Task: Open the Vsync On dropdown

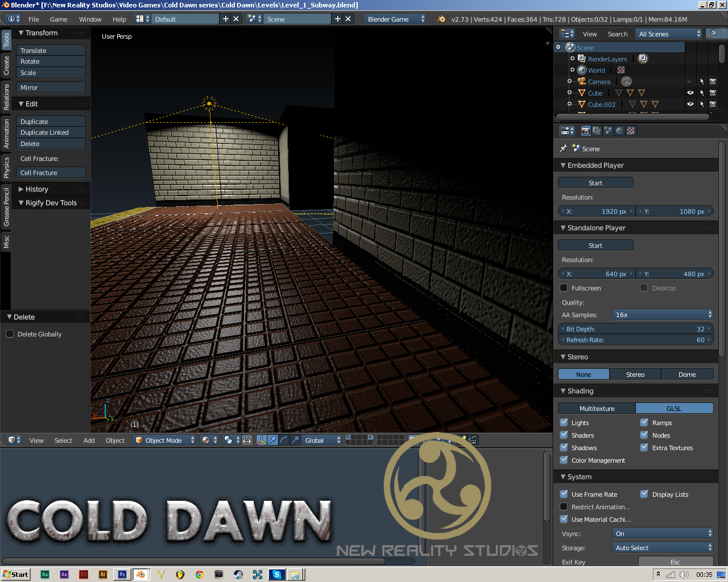Action: click(x=663, y=533)
